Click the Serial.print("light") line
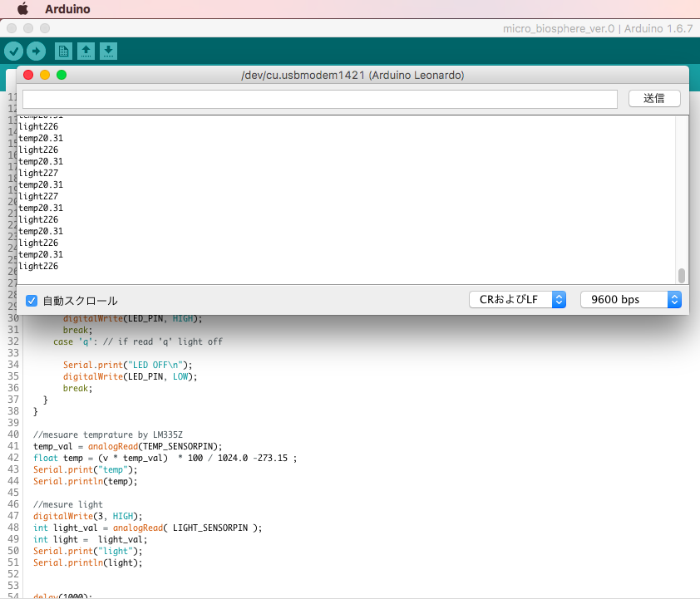The image size is (700, 599). tap(88, 551)
